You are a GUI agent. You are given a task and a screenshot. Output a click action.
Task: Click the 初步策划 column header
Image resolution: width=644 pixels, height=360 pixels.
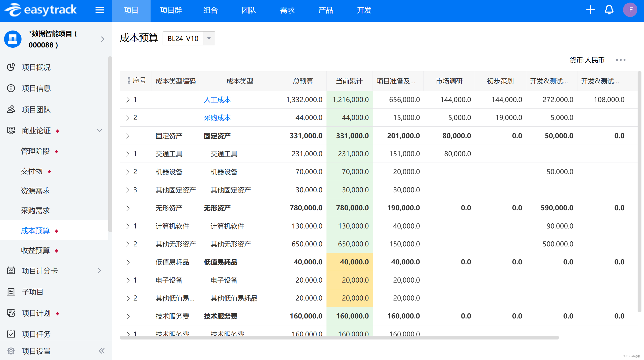pos(500,81)
